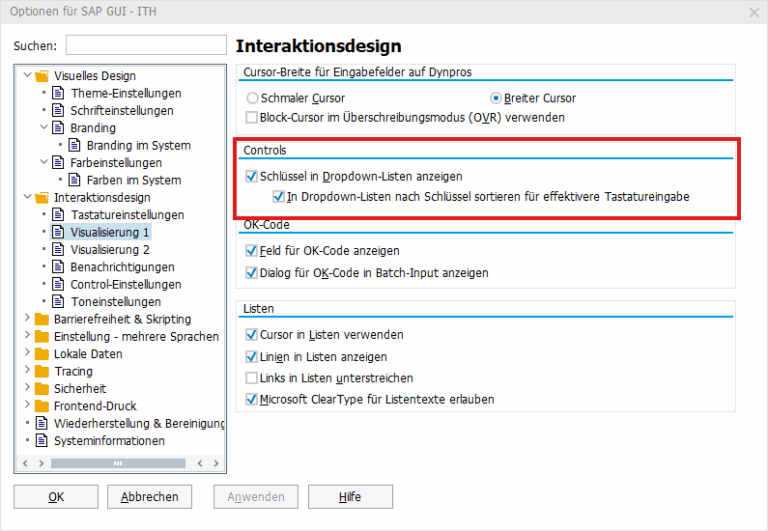Click the Hilfe button

[x=350, y=497]
